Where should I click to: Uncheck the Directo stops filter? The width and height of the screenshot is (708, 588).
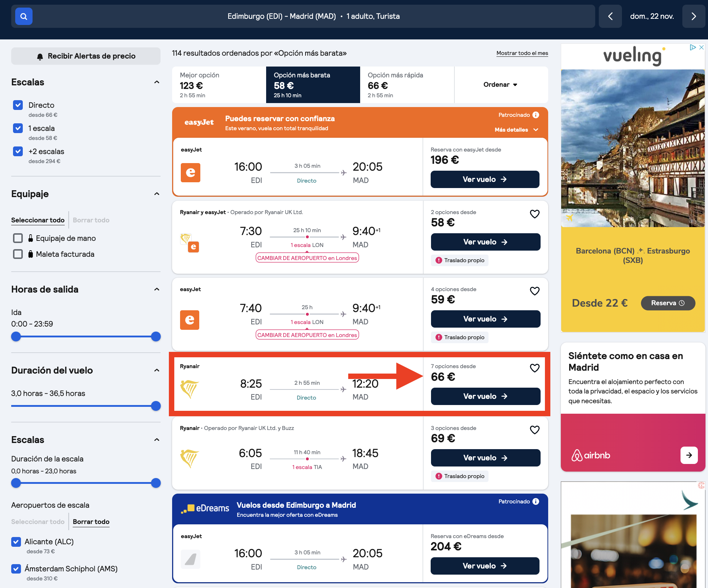(x=18, y=105)
